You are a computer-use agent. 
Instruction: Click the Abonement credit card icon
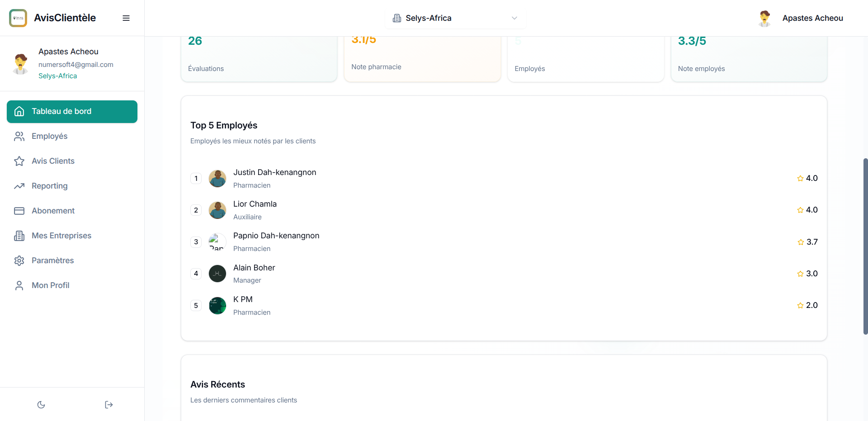(19, 211)
